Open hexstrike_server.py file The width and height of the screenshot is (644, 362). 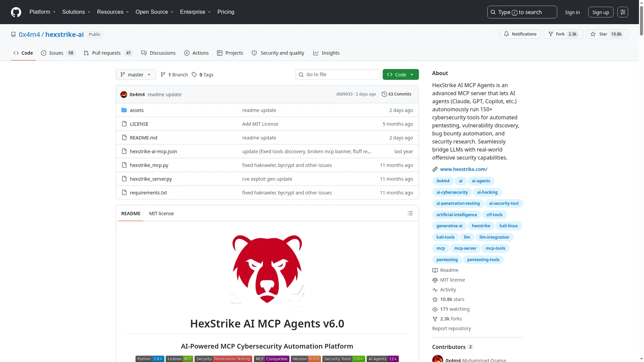tap(151, 179)
